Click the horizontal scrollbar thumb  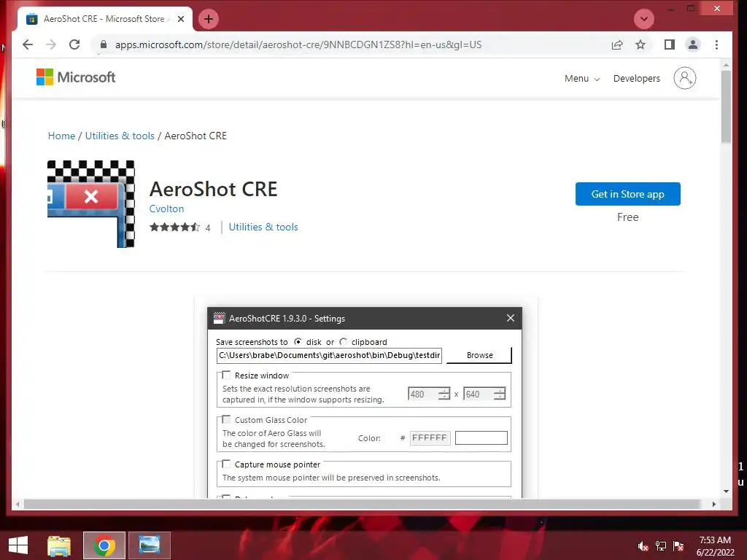(362, 504)
